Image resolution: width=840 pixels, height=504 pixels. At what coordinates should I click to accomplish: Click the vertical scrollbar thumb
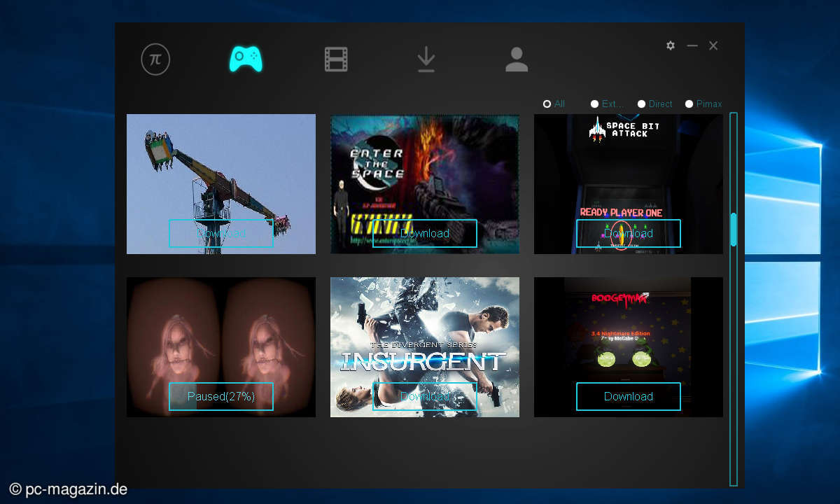click(734, 230)
